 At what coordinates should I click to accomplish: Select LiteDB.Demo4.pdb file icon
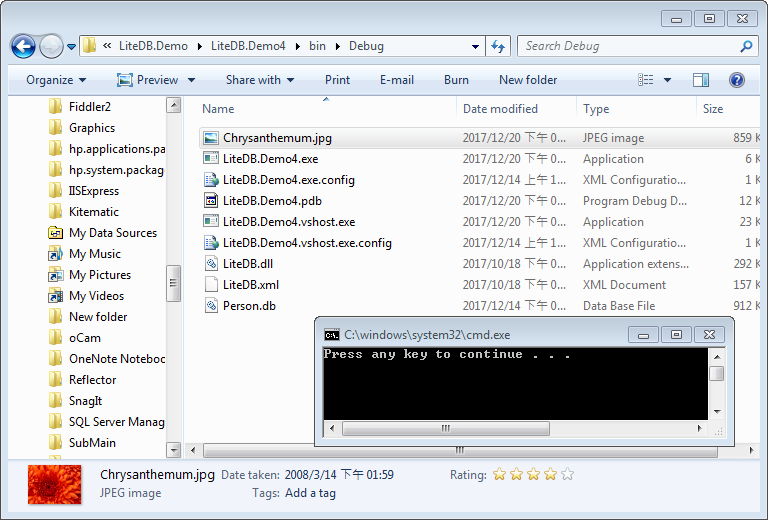[211, 201]
